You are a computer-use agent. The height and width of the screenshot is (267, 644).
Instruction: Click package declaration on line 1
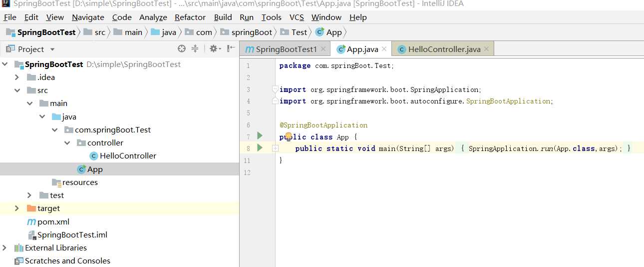[336, 65]
